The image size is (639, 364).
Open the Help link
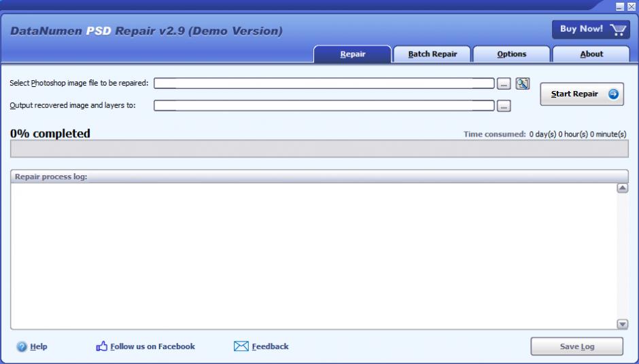click(39, 346)
